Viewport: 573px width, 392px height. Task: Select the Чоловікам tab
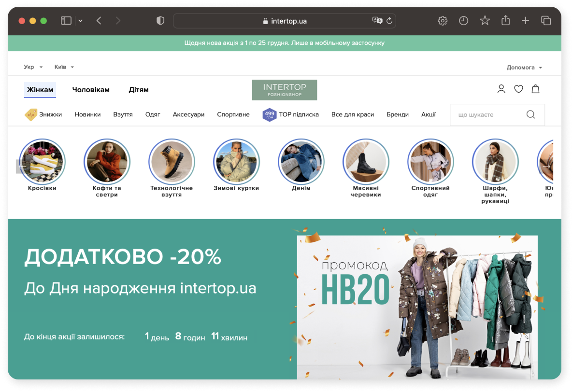pos(91,90)
